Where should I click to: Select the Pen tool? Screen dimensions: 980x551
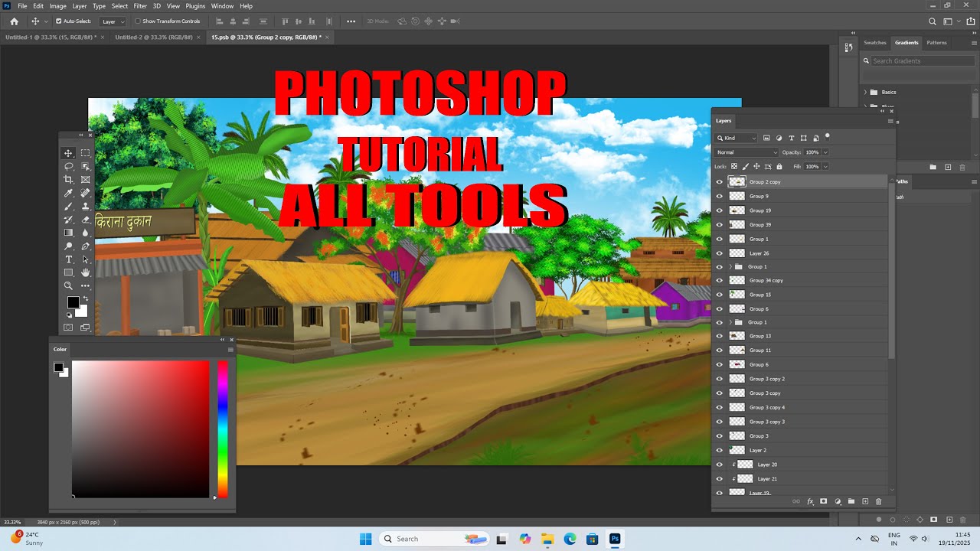(86, 246)
